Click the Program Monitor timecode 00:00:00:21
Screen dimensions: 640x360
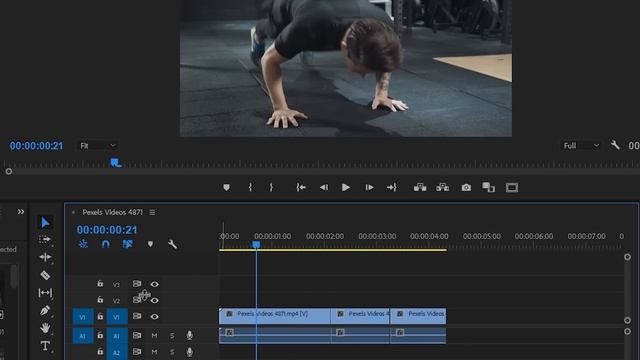[36, 146]
